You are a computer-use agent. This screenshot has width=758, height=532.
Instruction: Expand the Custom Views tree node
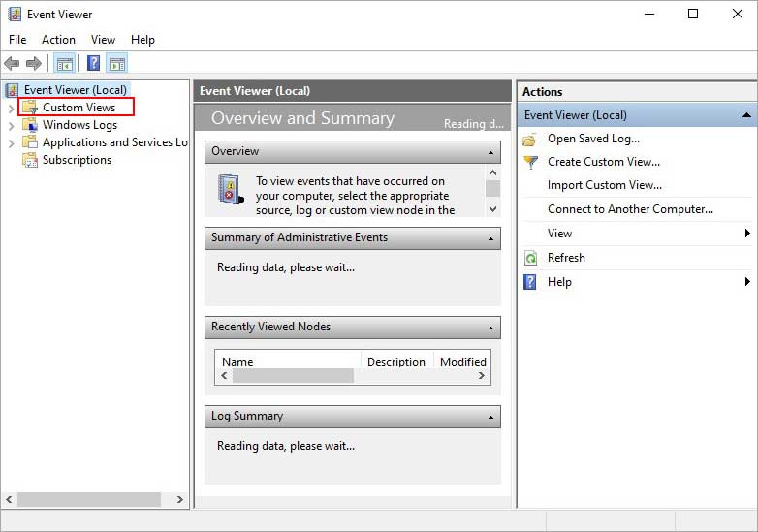(11, 109)
